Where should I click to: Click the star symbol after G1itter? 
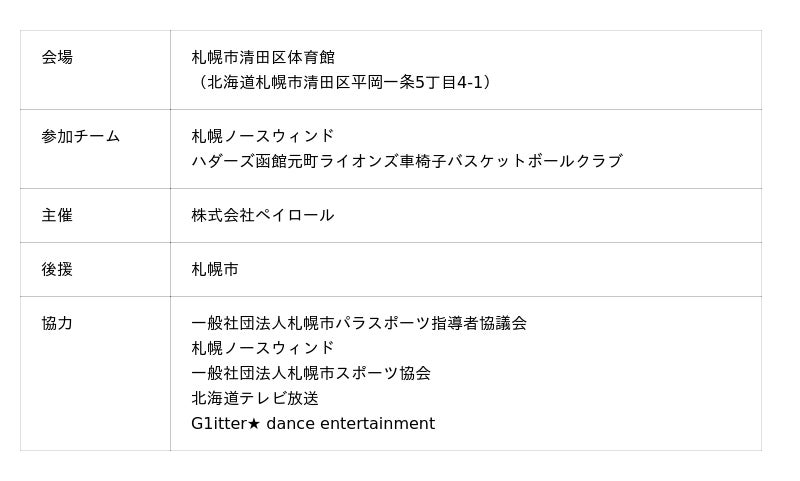[254, 424]
